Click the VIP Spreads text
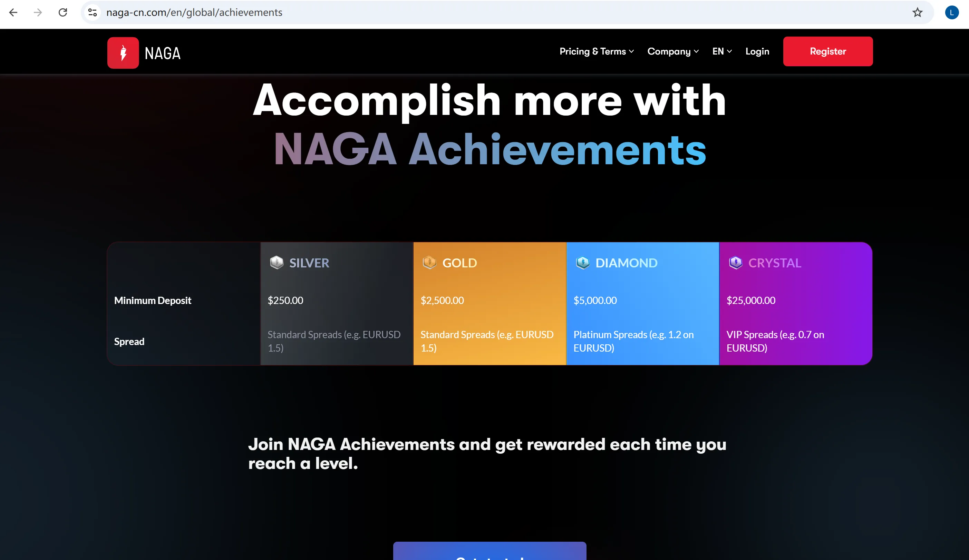The image size is (969, 560). [775, 341]
